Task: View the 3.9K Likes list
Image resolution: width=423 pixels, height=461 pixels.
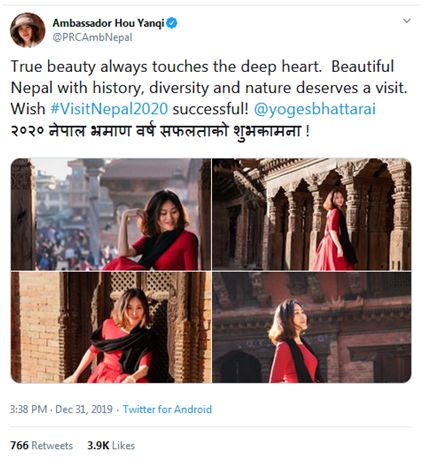Action: click(x=111, y=445)
